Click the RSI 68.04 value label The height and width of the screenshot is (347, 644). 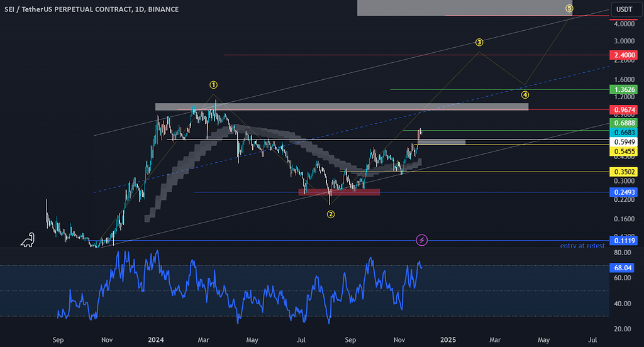(x=623, y=268)
